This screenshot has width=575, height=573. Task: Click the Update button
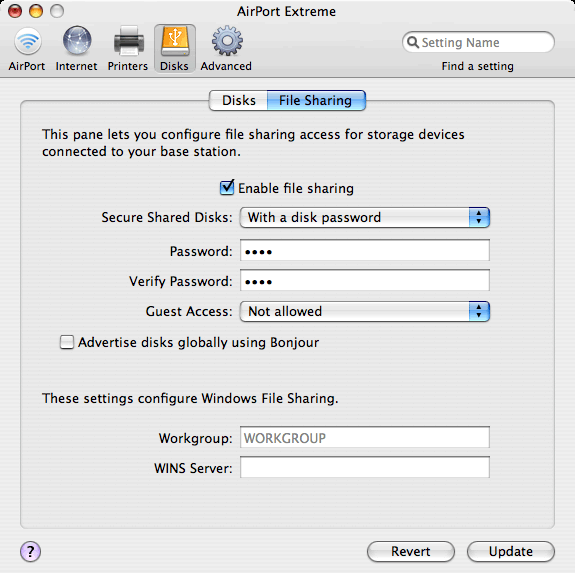pos(511,551)
